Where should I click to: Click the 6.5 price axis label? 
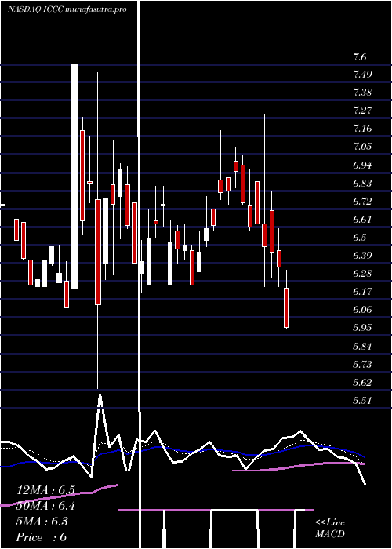tap(360, 238)
